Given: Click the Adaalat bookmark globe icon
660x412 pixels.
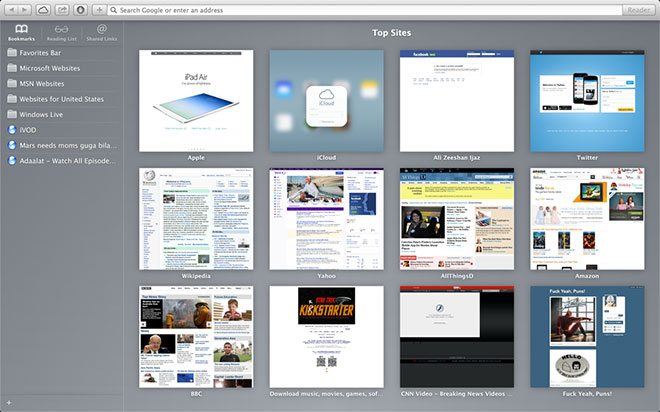Looking at the screenshot, I should point(12,161).
